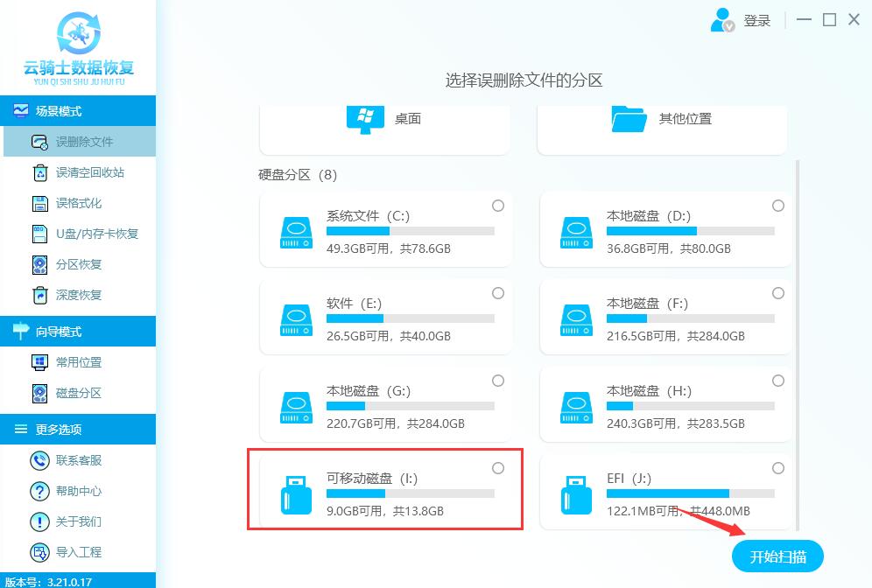The image size is (872, 588).
Task: Click the user avatar login icon
Action: pos(722,20)
